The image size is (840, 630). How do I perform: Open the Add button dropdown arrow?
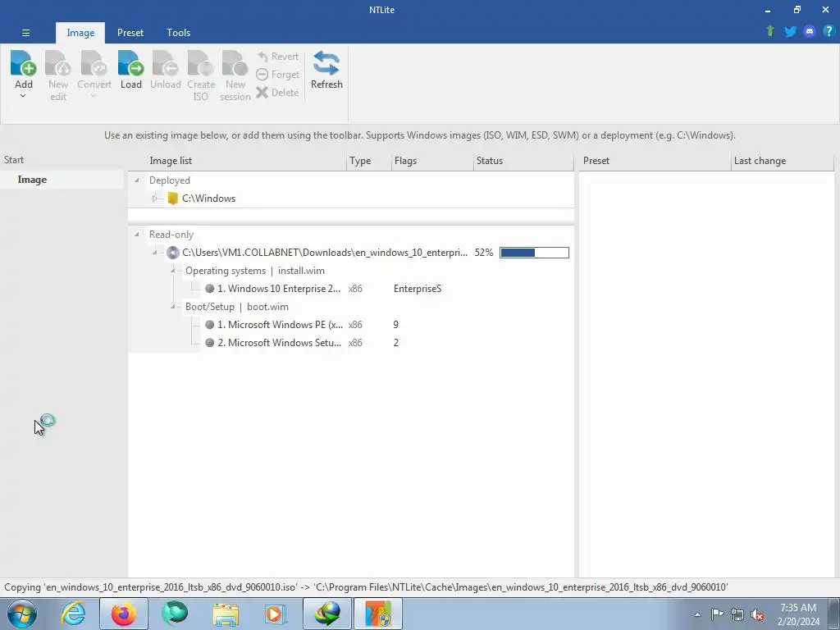pos(23,97)
